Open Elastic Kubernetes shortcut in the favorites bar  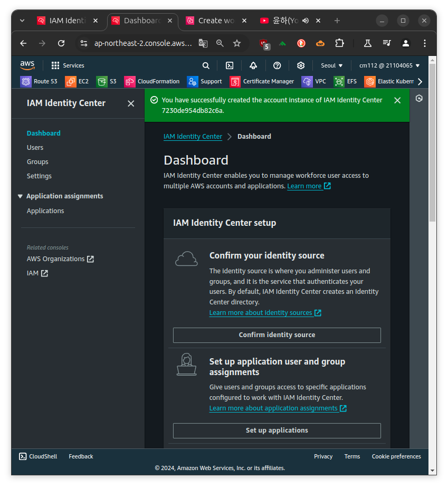pos(389,82)
